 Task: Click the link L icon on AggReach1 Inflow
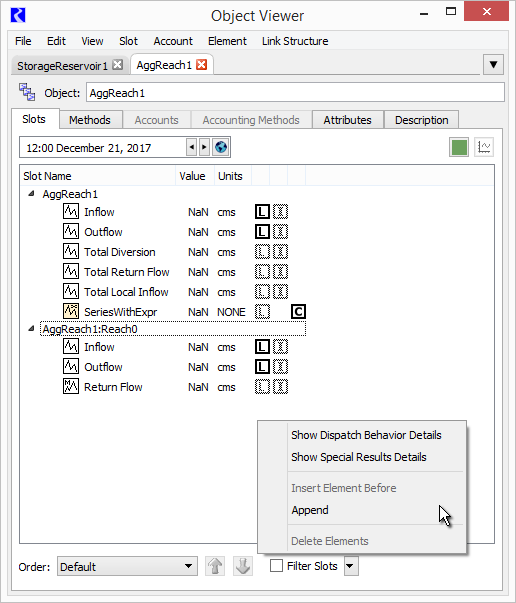pos(262,212)
